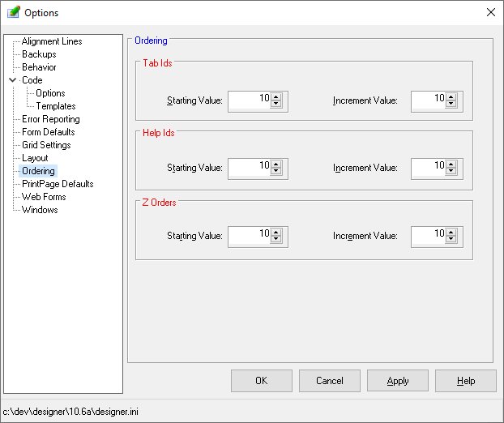This screenshot has height=423, width=504.
Task: Decrease Tab Ids Increment Value with down arrow
Action: point(459,105)
